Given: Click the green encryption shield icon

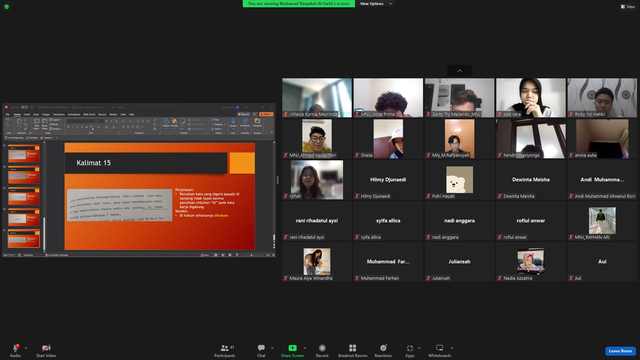Looking at the screenshot, I should click(x=7, y=7).
